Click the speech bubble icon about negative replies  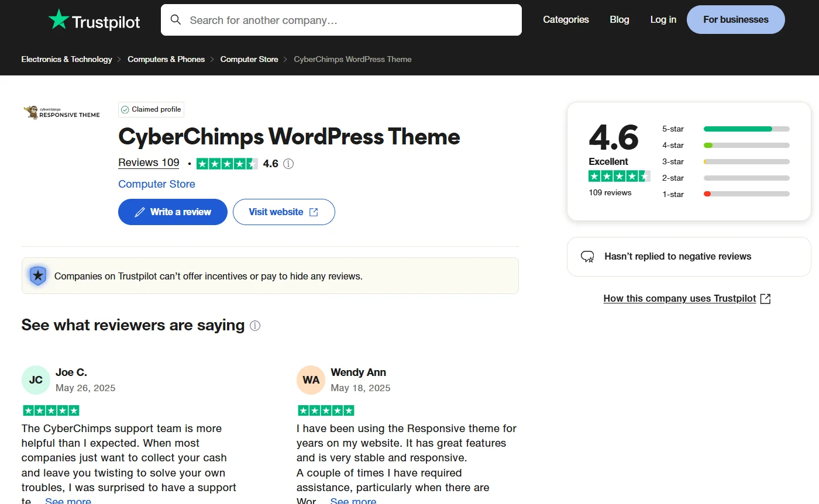[587, 256]
